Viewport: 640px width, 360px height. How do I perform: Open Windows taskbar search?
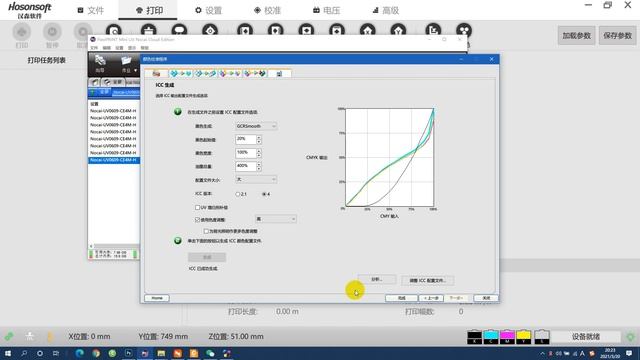(x=24, y=353)
